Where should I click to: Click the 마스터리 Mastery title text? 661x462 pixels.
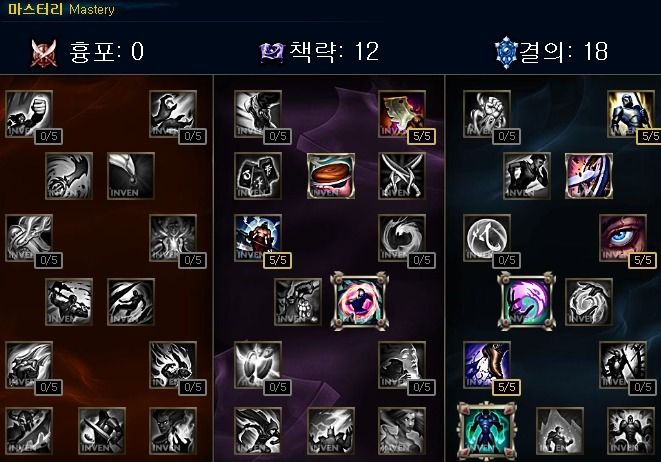(x=61, y=9)
